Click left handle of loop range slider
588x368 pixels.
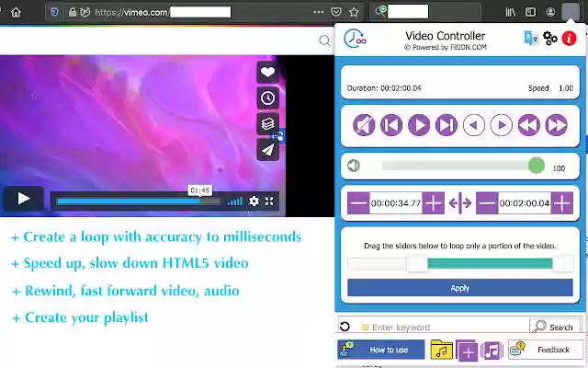coord(417,264)
